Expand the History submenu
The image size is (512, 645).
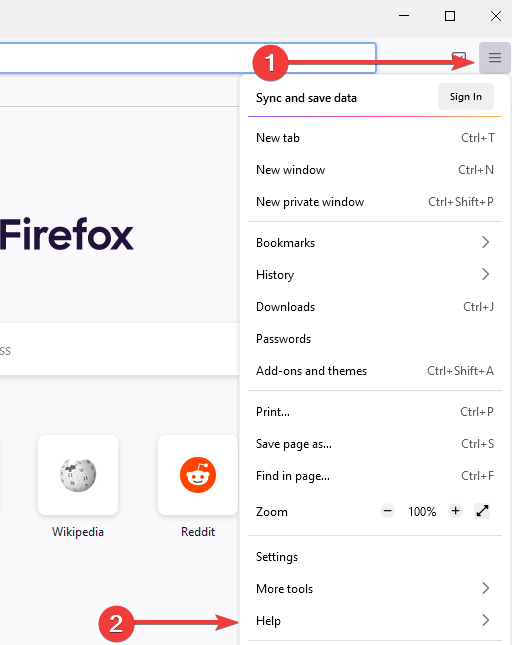click(x=375, y=275)
